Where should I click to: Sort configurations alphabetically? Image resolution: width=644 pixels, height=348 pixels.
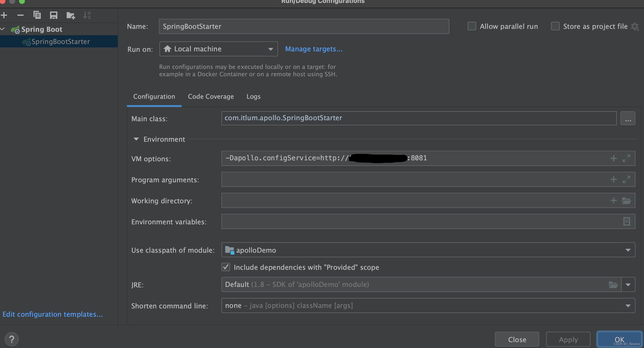coord(87,15)
